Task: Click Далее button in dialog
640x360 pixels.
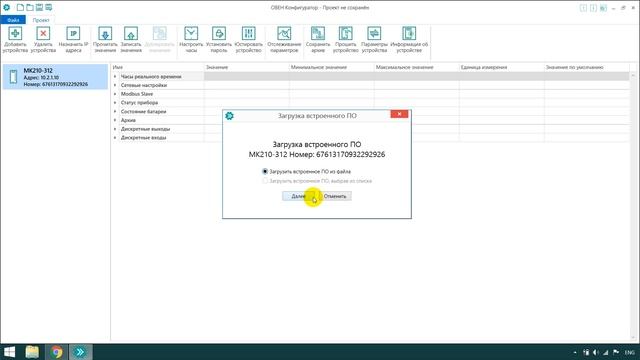Action: point(299,196)
